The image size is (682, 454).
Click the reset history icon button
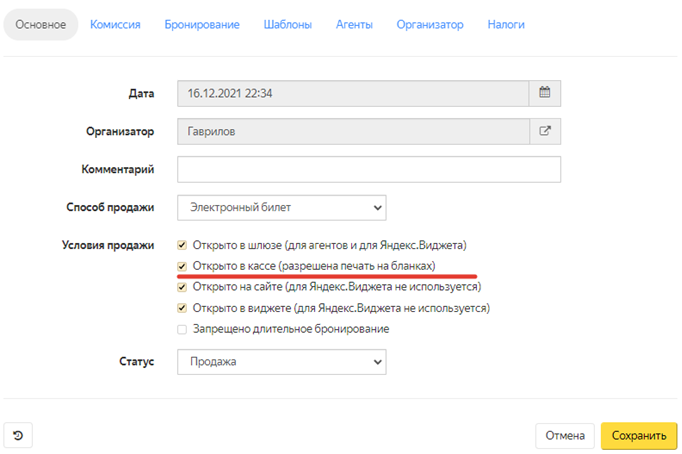[19, 435]
